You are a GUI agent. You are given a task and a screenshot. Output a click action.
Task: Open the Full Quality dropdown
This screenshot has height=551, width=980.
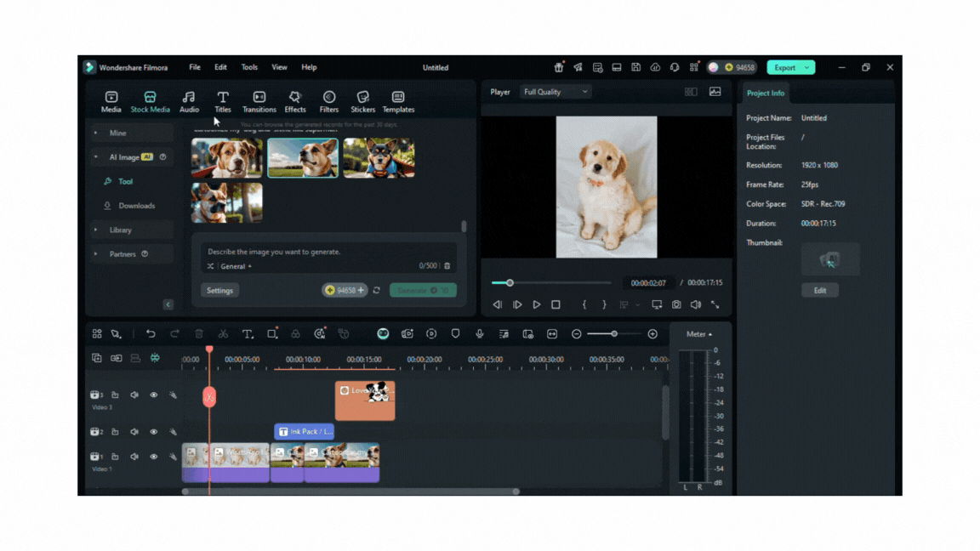click(x=556, y=92)
